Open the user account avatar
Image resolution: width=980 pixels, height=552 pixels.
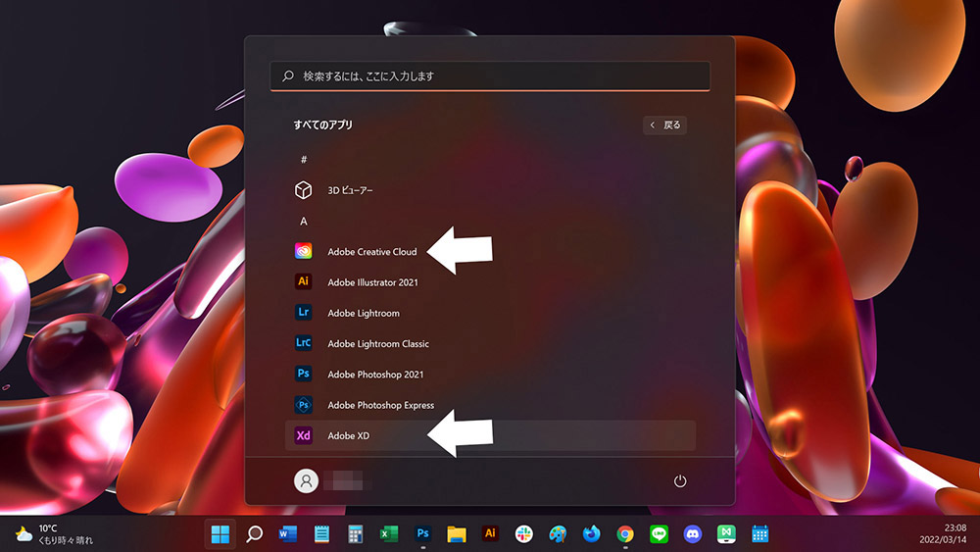[306, 480]
